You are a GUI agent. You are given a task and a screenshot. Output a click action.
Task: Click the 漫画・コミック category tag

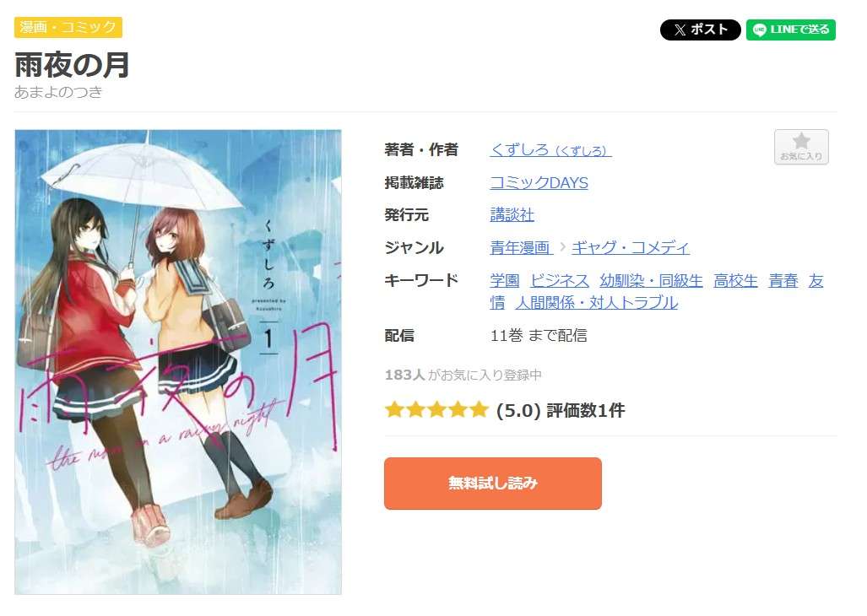pos(68,27)
